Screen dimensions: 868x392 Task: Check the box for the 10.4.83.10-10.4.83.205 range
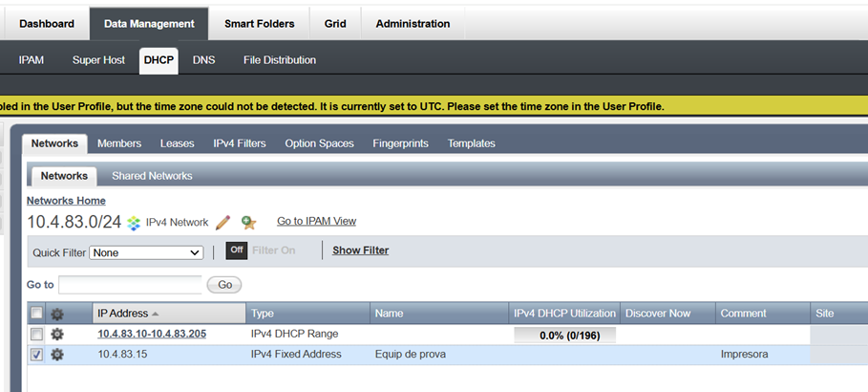tap(36, 335)
